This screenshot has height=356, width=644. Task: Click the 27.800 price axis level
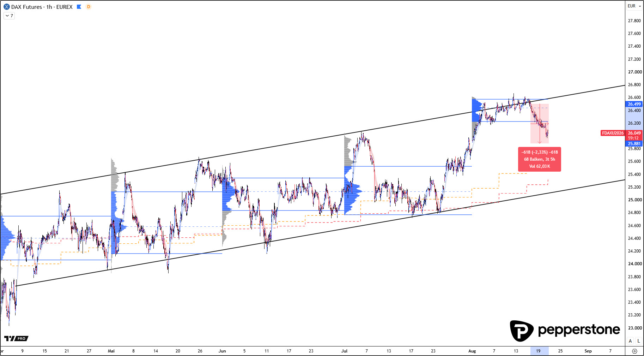634,21
